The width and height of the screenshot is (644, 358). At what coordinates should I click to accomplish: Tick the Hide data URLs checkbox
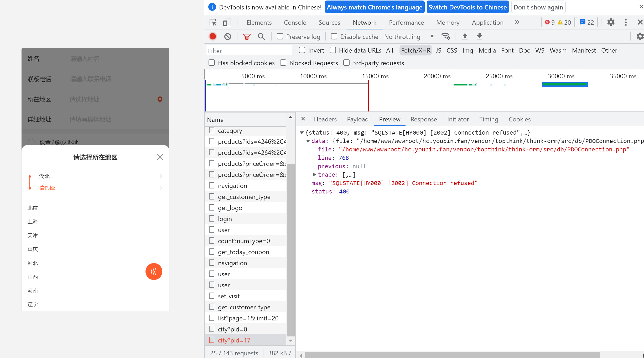333,50
